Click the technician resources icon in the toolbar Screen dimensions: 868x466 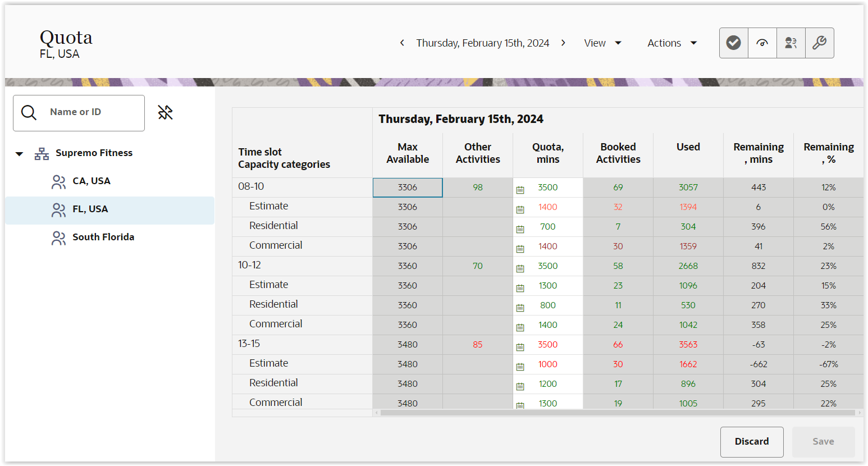click(791, 43)
